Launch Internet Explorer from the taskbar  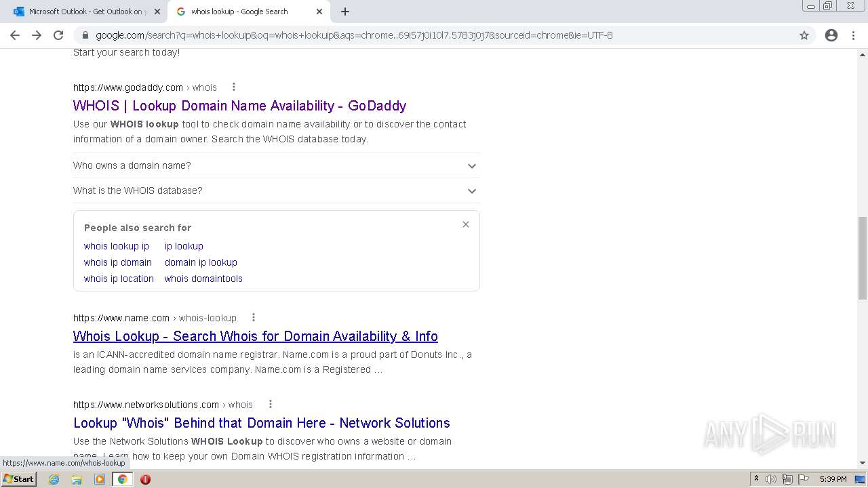[x=54, y=479]
